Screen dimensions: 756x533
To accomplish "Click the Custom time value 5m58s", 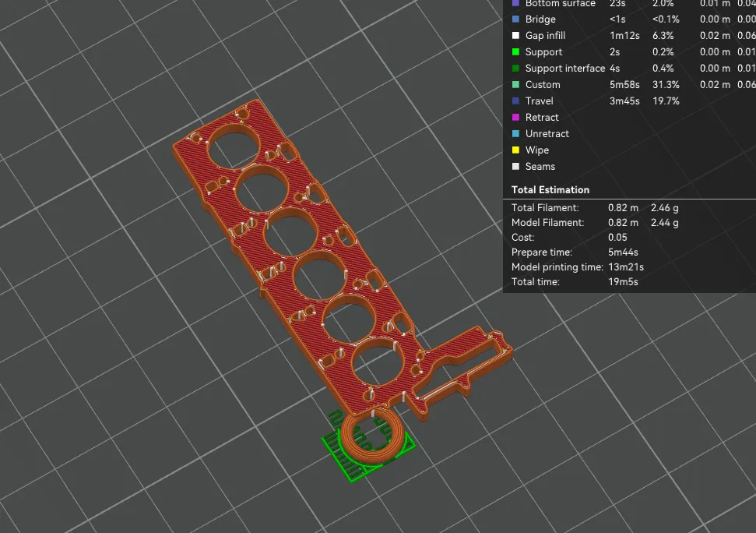I will pos(624,85).
